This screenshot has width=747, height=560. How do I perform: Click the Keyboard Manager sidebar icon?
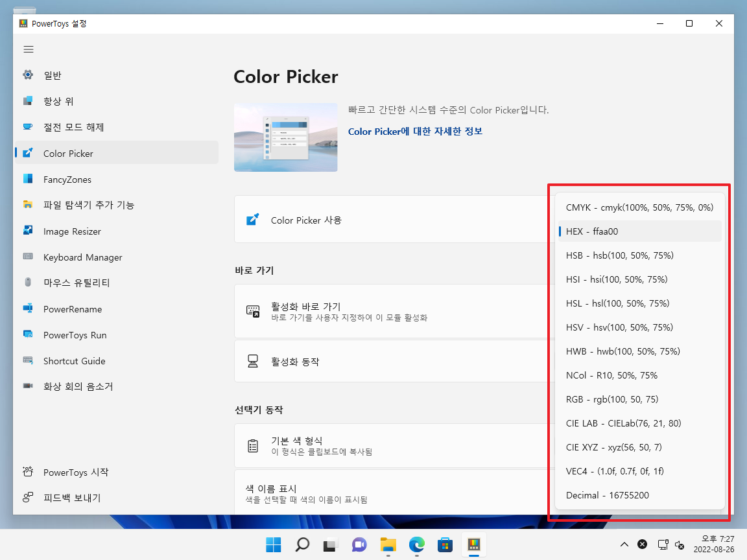coord(28,257)
